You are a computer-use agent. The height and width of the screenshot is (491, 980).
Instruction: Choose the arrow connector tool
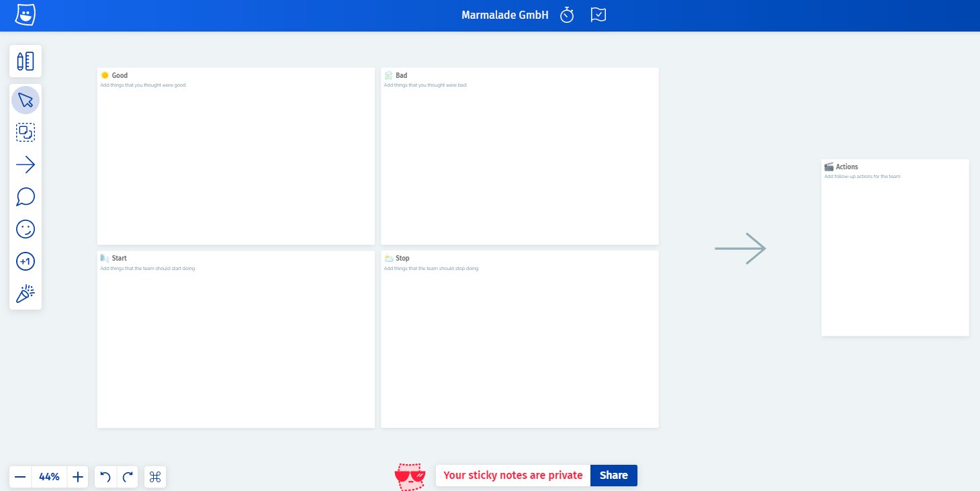[x=26, y=165]
